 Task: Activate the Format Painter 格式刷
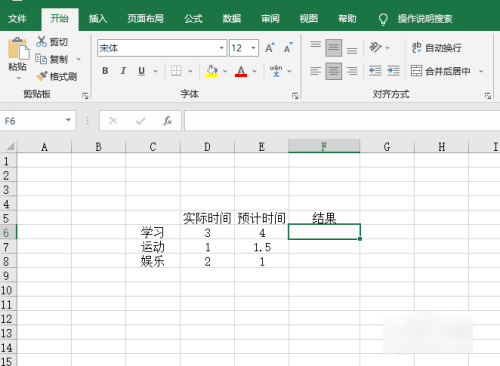57,76
